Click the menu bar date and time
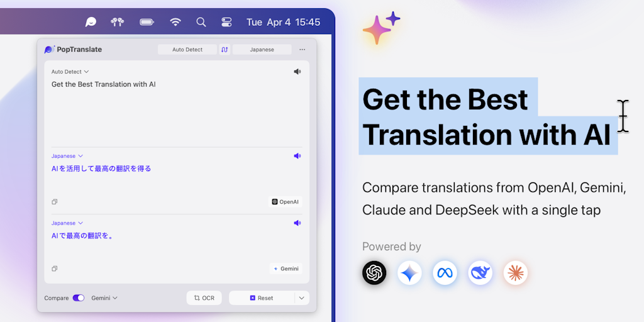Image resolution: width=644 pixels, height=322 pixels. coord(284,22)
